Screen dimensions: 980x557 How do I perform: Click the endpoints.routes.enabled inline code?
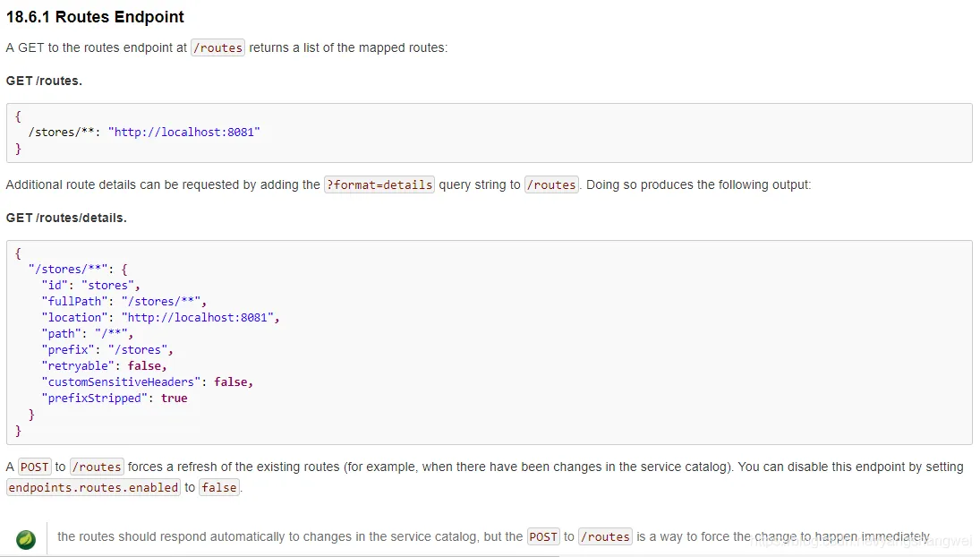[93, 487]
